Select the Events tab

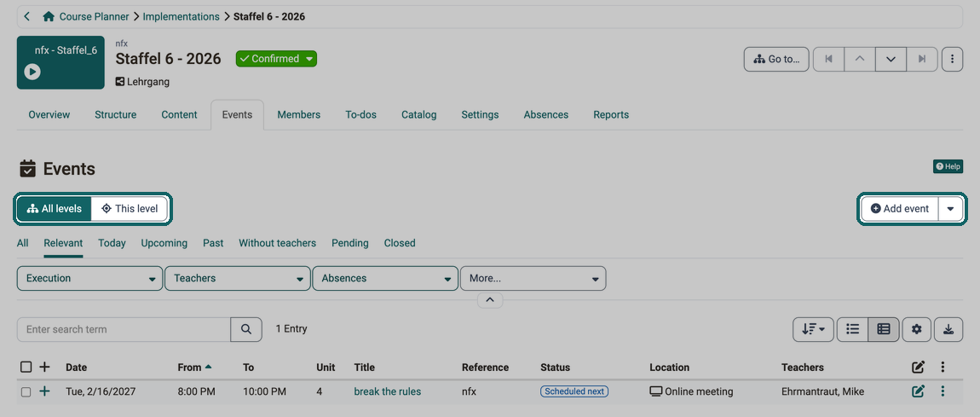pyautogui.click(x=238, y=115)
